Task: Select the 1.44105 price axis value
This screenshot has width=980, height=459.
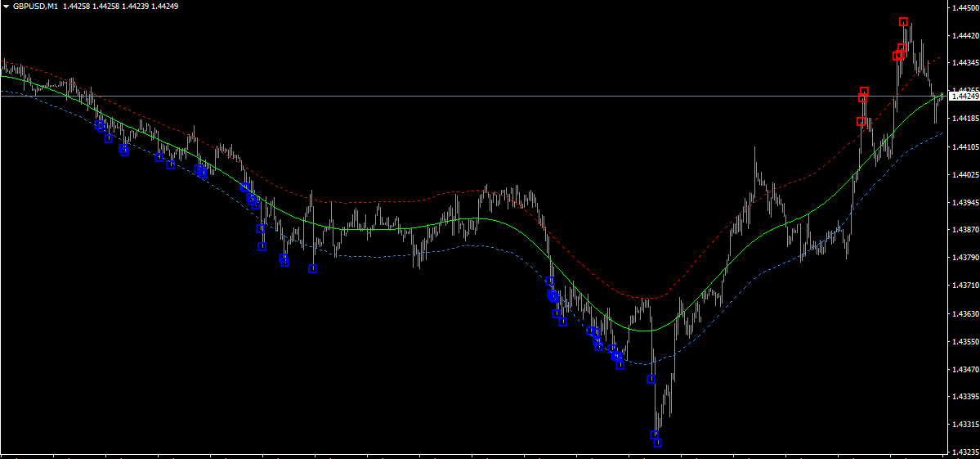Action: pyautogui.click(x=964, y=146)
